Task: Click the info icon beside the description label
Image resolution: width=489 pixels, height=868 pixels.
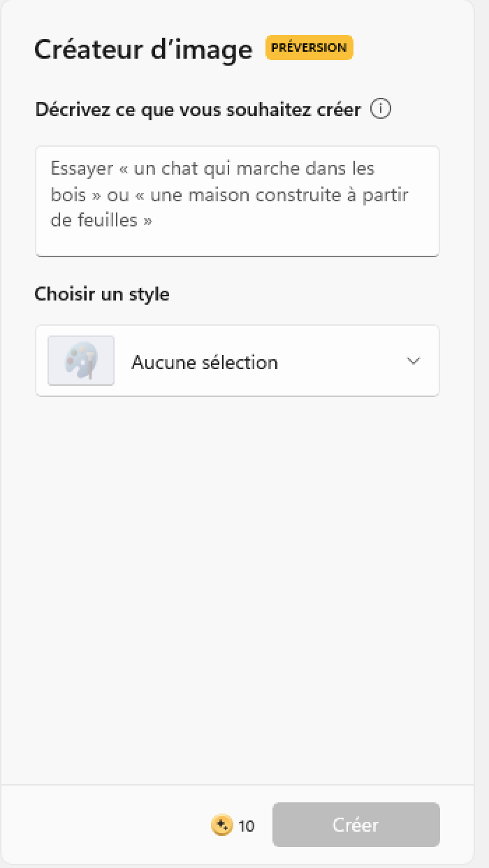Action: [x=381, y=110]
